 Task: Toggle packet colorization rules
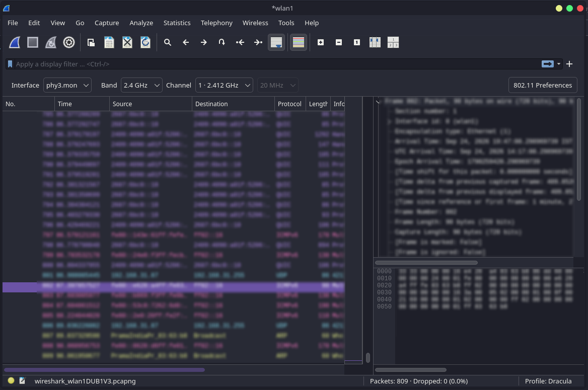(x=299, y=42)
